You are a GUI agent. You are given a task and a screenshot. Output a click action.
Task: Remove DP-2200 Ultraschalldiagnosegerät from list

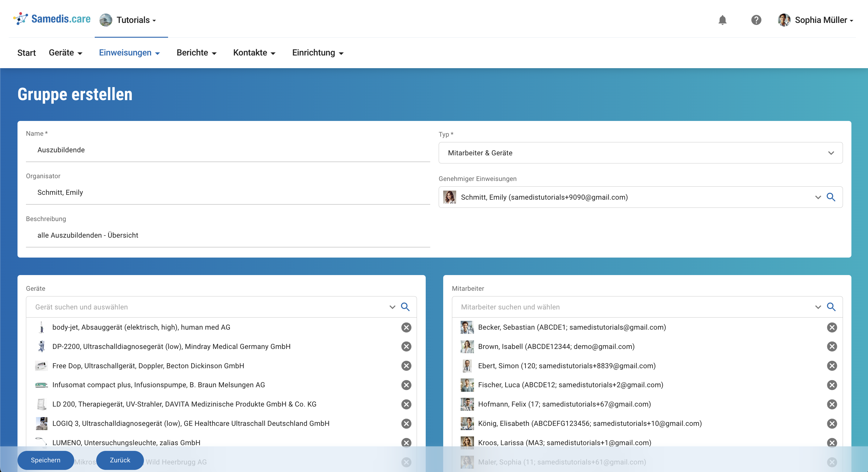coord(406,347)
